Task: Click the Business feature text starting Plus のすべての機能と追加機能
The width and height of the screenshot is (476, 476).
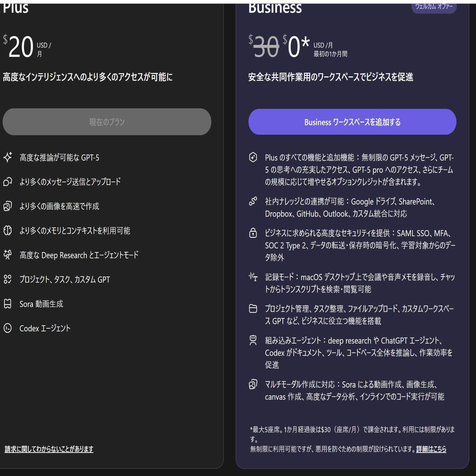Action: 359,170
